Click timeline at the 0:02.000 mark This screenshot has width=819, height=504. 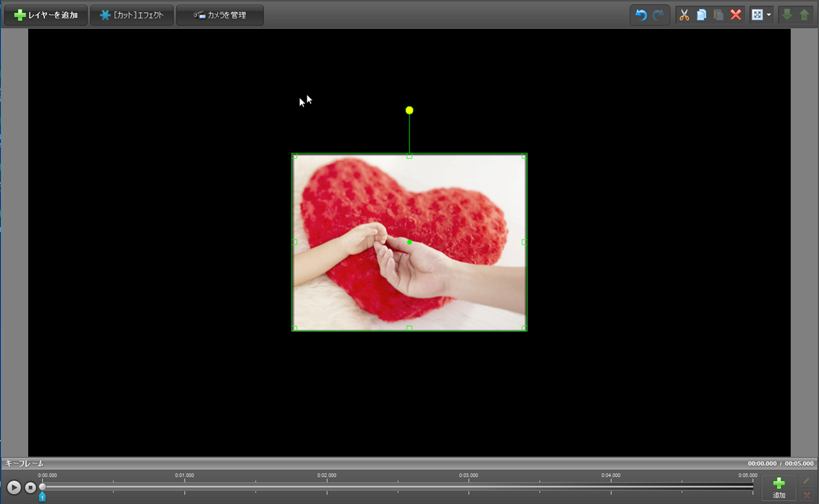326,486
